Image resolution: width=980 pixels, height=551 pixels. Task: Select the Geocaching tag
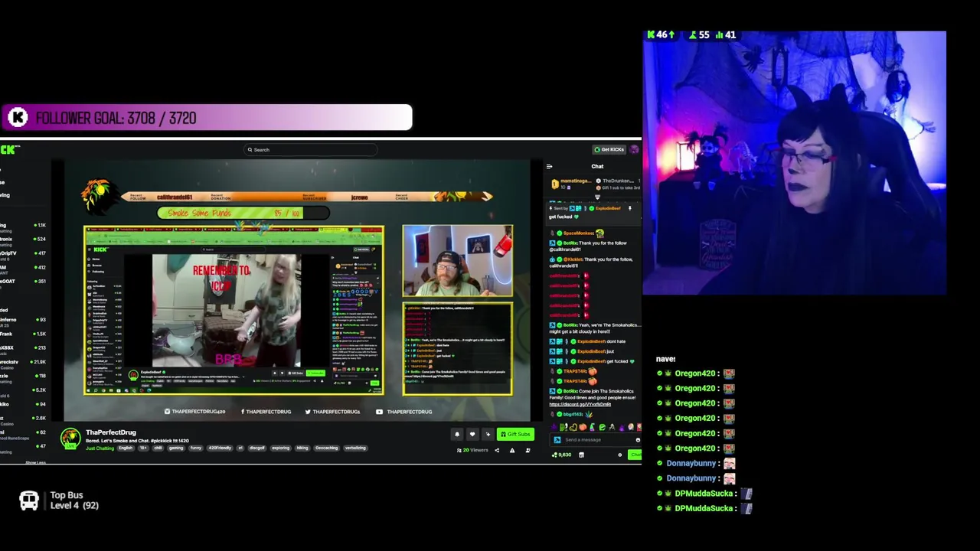[326, 448]
